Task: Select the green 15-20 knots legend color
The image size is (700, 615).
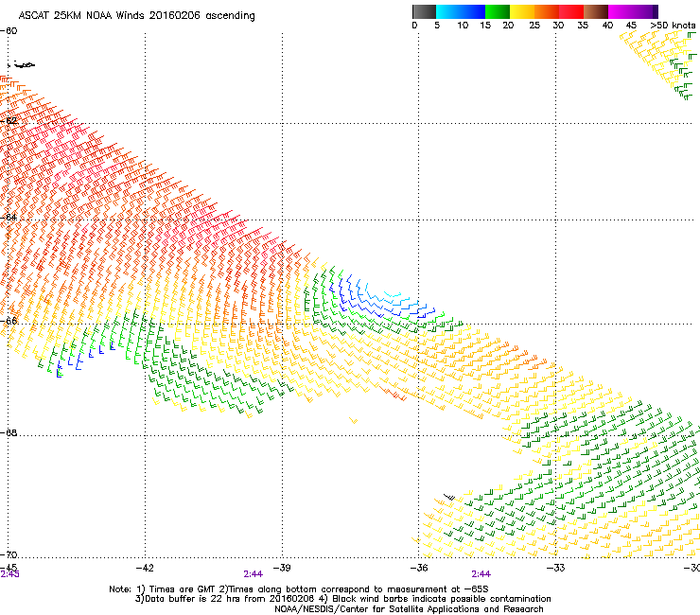Action: pyautogui.click(x=498, y=11)
